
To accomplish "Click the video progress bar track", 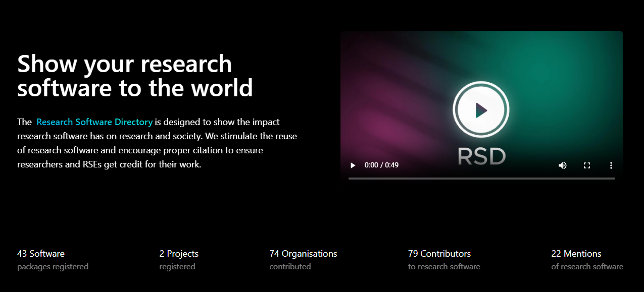I will (481, 179).
